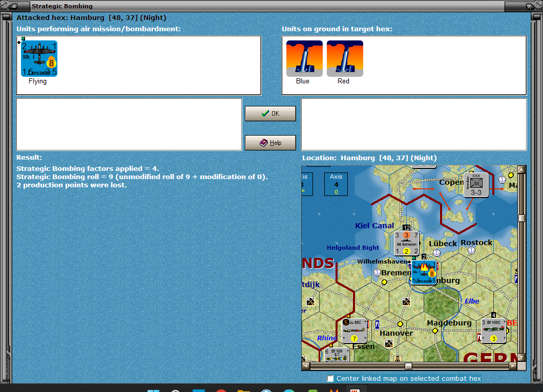Confirm the result with the OK button
Image resolution: width=543 pixels, height=392 pixels.
click(270, 114)
